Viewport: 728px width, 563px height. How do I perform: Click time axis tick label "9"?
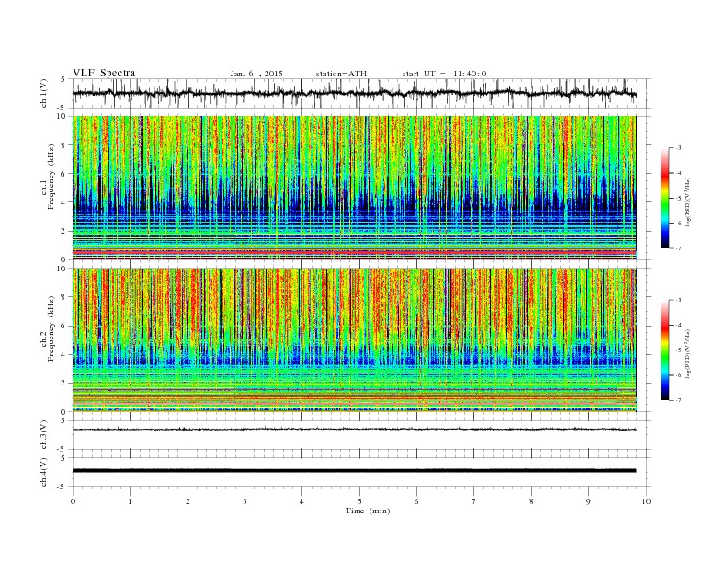[588, 501]
